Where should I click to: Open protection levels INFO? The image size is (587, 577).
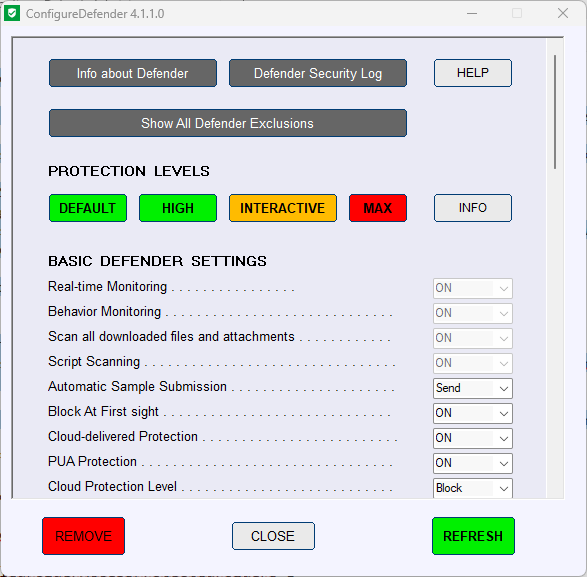tap(473, 208)
